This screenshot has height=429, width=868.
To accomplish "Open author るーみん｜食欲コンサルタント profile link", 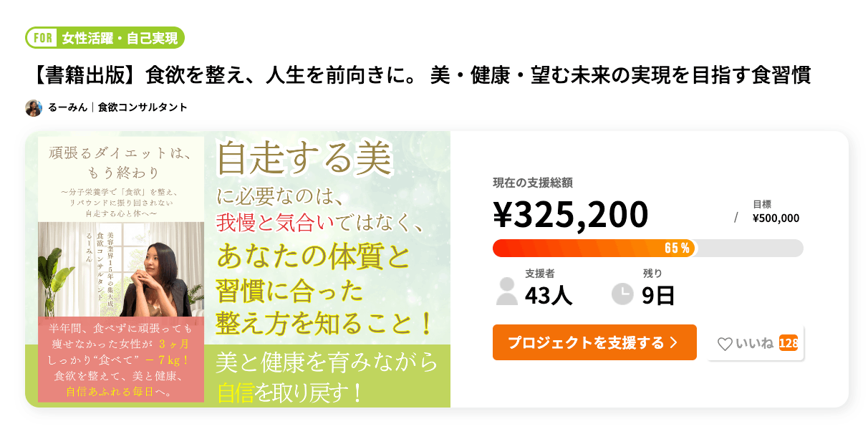I will [x=118, y=107].
